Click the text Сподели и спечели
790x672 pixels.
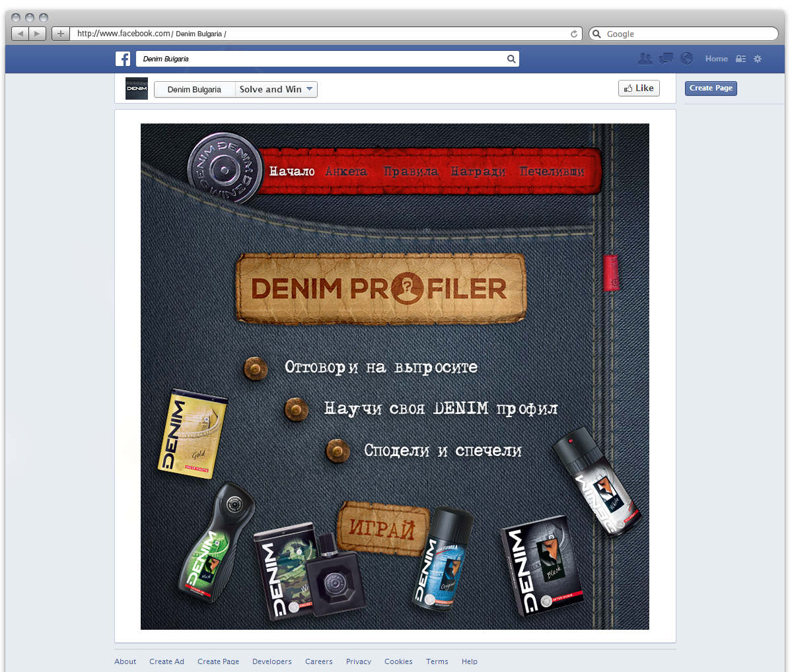point(443,450)
